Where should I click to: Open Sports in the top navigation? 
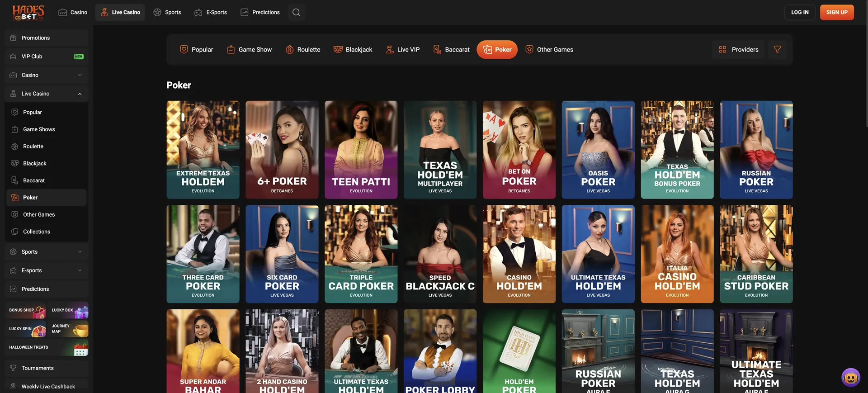tap(167, 12)
